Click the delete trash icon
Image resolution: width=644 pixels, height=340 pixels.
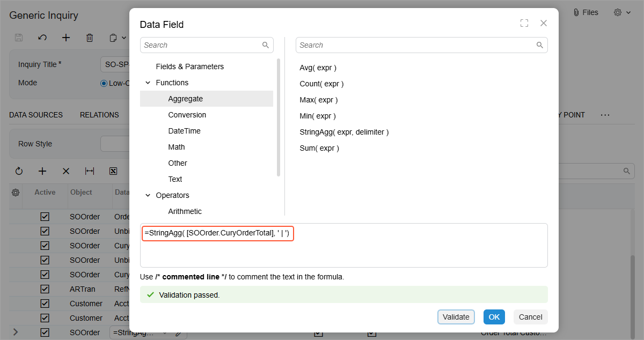coord(90,38)
